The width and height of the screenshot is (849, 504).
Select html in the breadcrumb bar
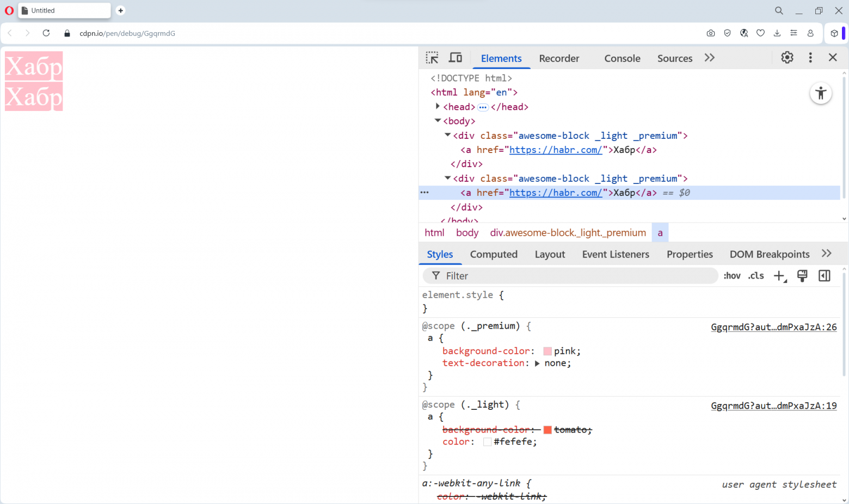click(x=434, y=232)
